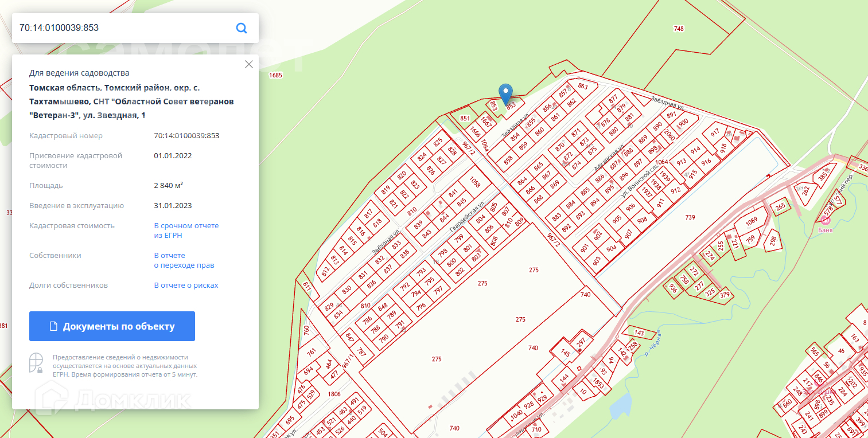Screen dimensions: 868x438
Task: Click parcel 143 on the map
Action: coord(640,333)
